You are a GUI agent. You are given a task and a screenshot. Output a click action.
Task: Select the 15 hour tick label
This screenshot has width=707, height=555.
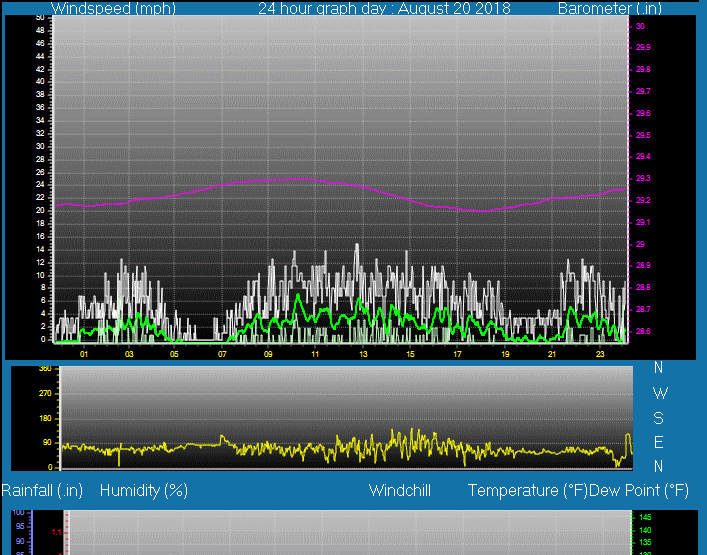click(x=410, y=354)
